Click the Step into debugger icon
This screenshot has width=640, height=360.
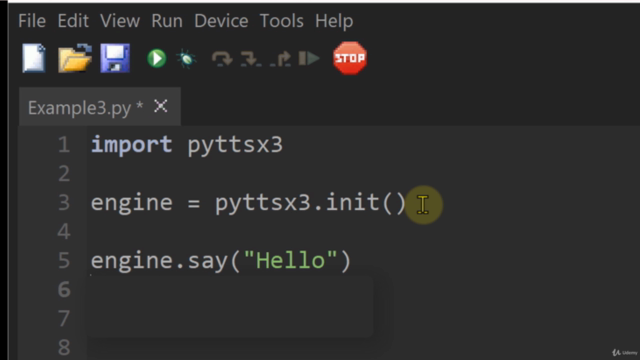(251, 59)
